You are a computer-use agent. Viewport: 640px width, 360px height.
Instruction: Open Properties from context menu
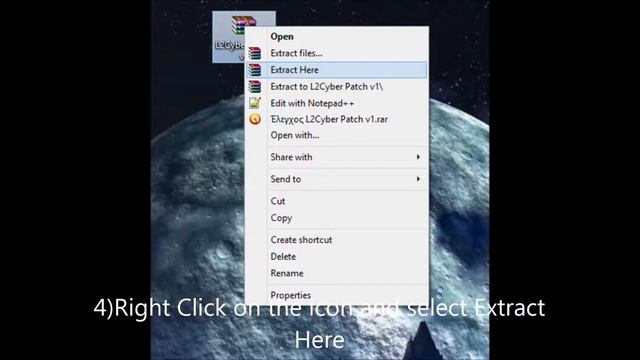(x=337, y=295)
